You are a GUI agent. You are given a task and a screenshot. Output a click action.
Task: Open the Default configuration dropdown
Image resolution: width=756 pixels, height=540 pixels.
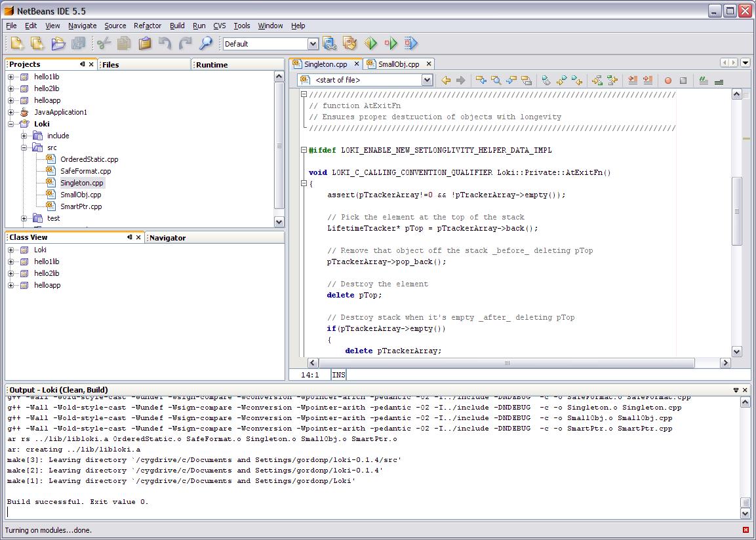[313, 44]
